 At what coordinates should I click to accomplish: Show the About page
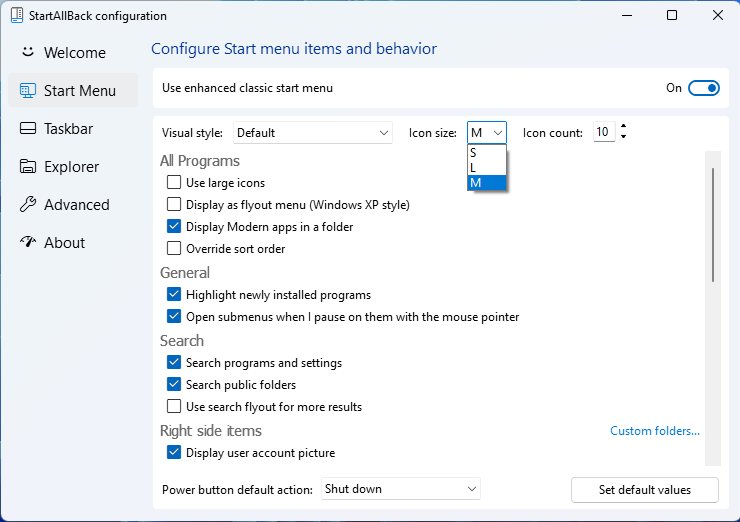pos(73,243)
